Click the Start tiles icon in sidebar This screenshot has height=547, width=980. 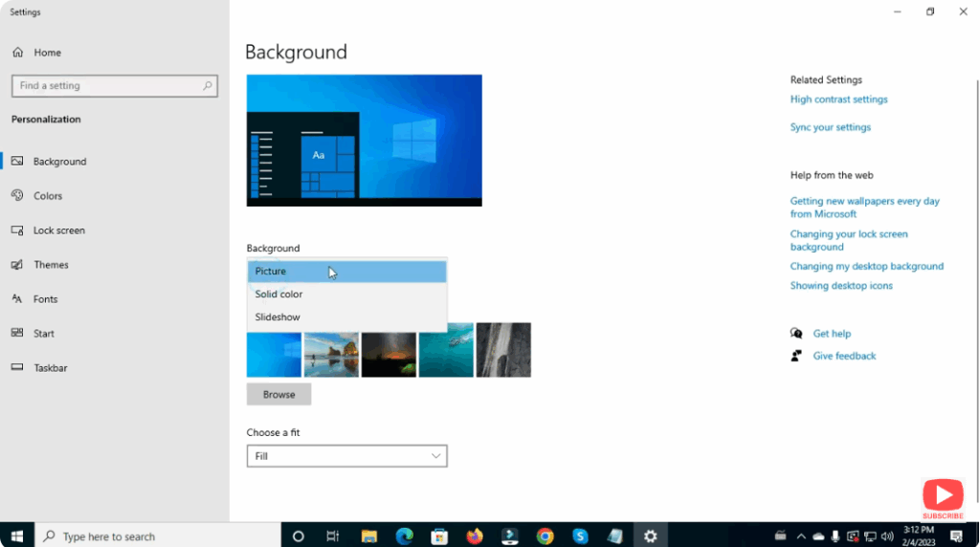tap(17, 333)
